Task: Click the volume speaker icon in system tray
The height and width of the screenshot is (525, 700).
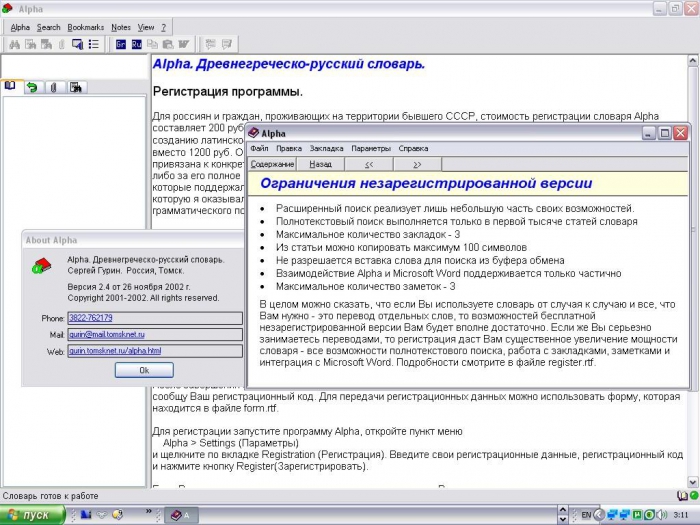Action: click(662, 515)
